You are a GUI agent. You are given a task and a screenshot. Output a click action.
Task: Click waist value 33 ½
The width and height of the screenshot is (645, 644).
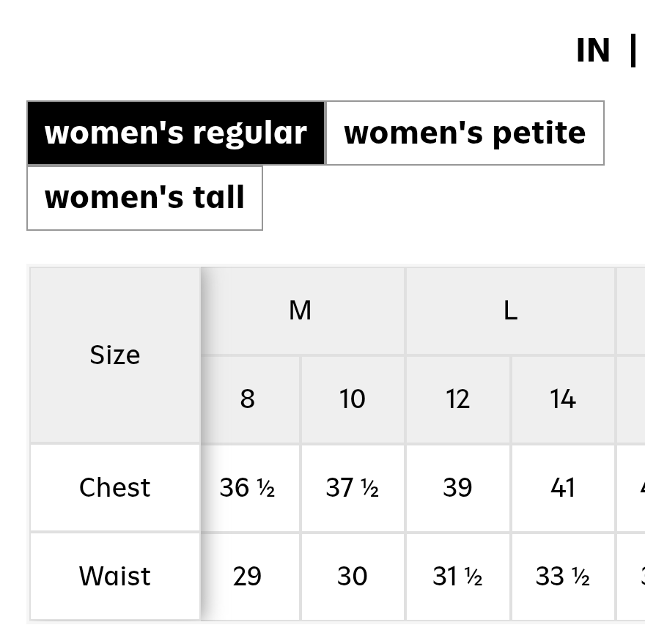coord(563,577)
